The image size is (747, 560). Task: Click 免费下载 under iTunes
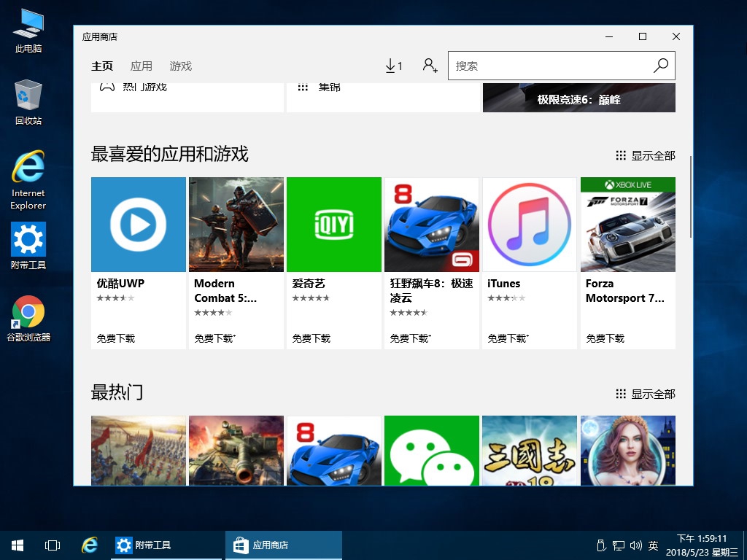tap(508, 338)
